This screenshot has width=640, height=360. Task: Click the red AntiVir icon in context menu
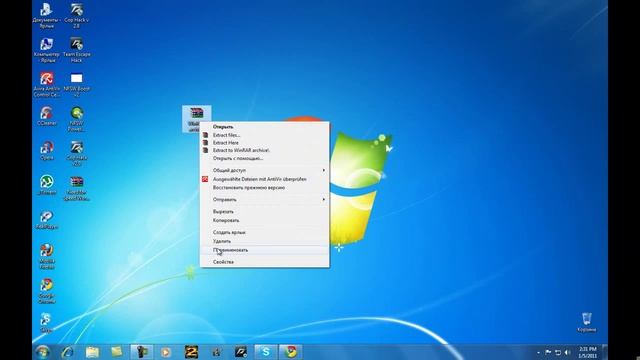click(205, 179)
